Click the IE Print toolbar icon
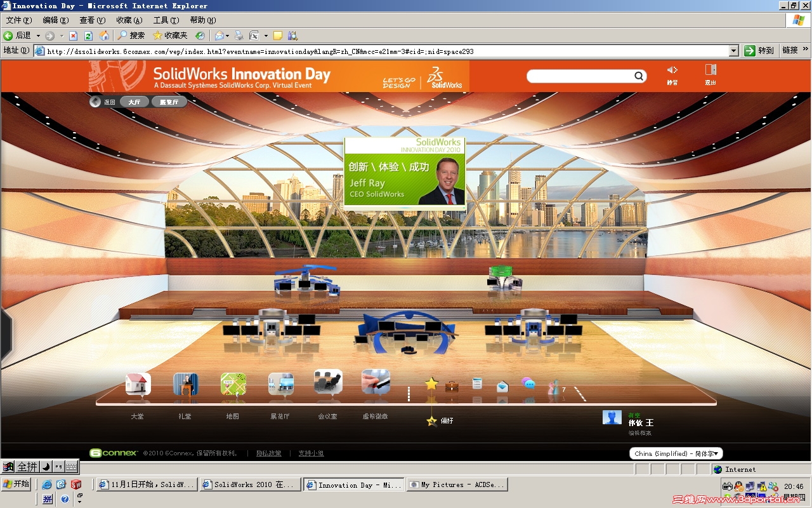The height and width of the screenshot is (508, 812). click(x=239, y=36)
